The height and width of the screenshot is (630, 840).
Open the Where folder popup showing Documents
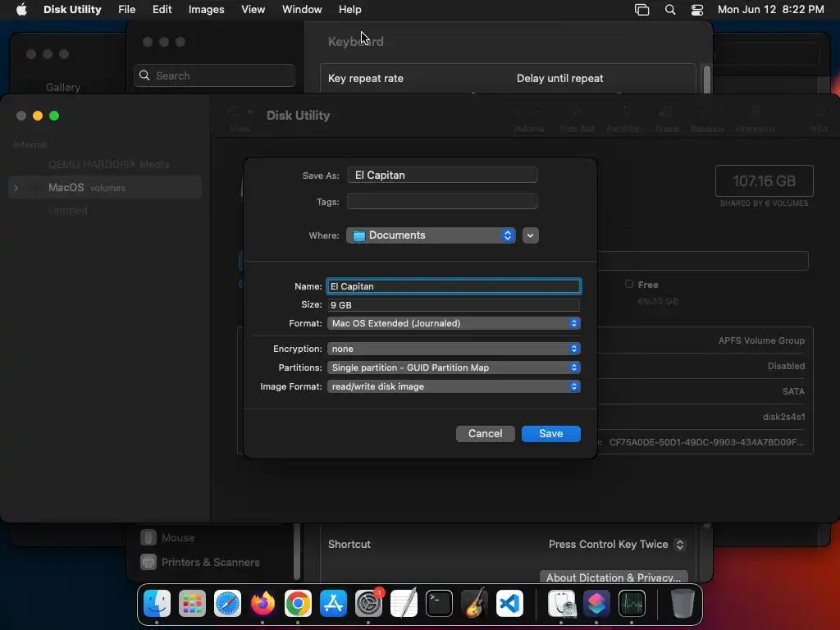[431, 235]
